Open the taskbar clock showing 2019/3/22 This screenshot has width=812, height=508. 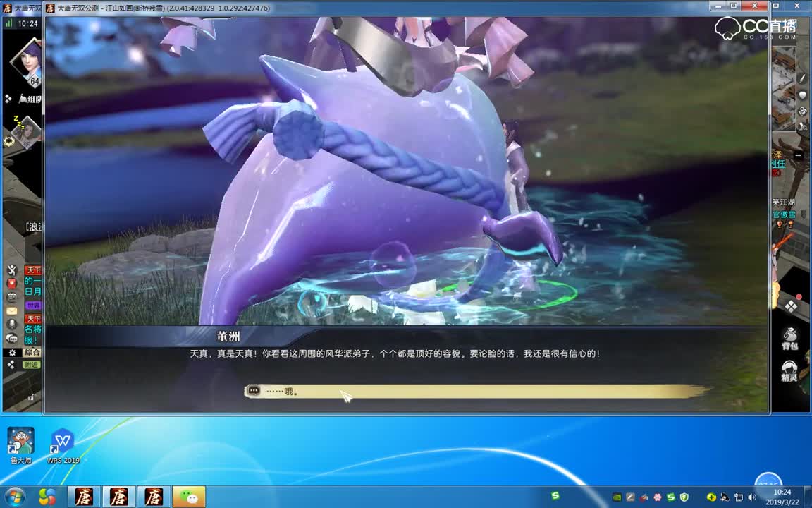click(782, 497)
